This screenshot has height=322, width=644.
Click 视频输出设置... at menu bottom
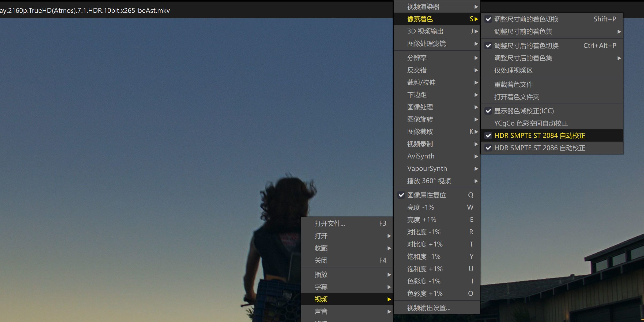[x=428, y=308]
